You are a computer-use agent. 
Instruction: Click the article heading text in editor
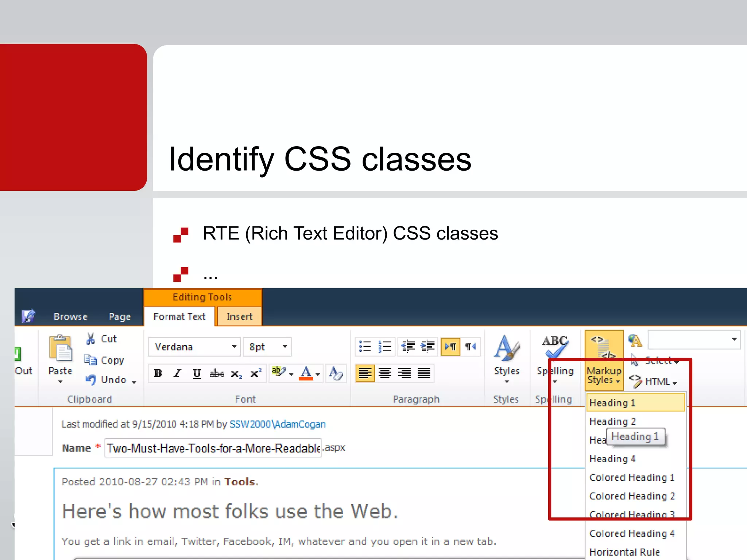point(230,511)
